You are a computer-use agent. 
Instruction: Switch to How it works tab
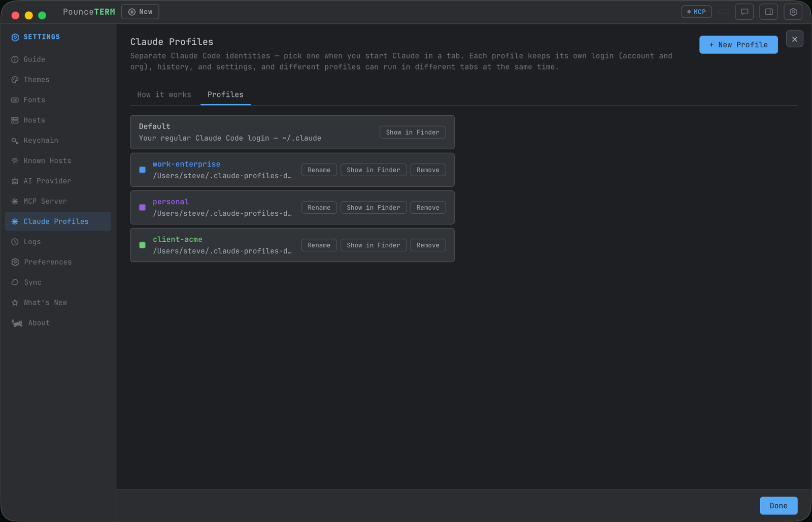click(x=164, y=95)
